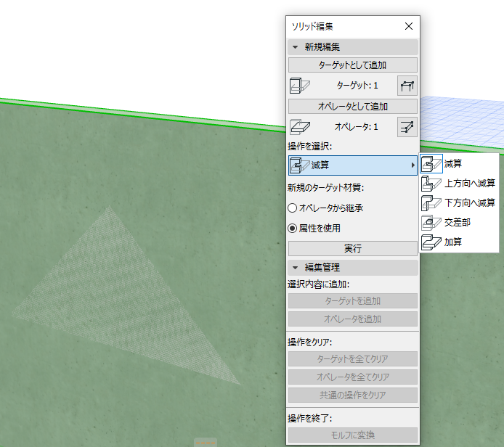Click the operator shape icon left of オペレータ: 1
The width and height of the screenshot is (504, 447).
(300, 127)
